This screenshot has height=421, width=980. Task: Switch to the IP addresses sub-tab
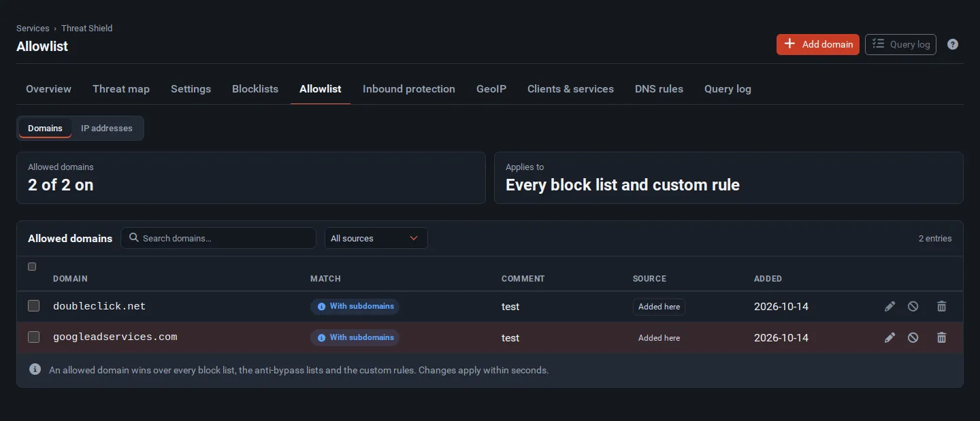point(107,128)
